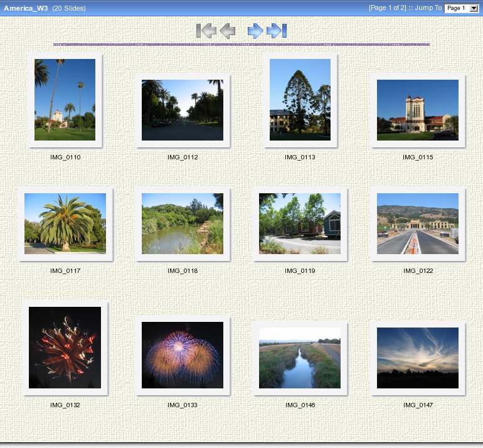Go to the first page arrow icon
Screen dimensions: 483x448
(x=206, y=31)
